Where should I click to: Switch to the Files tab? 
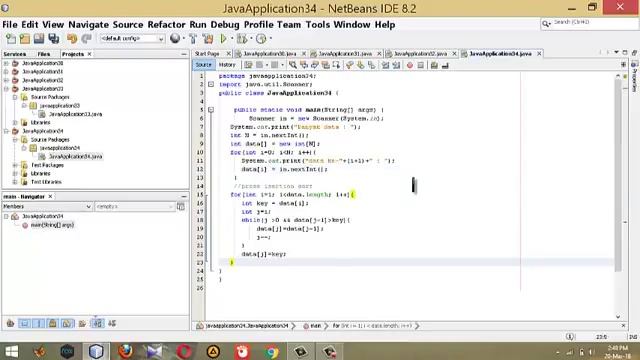(x=44, y=54)
